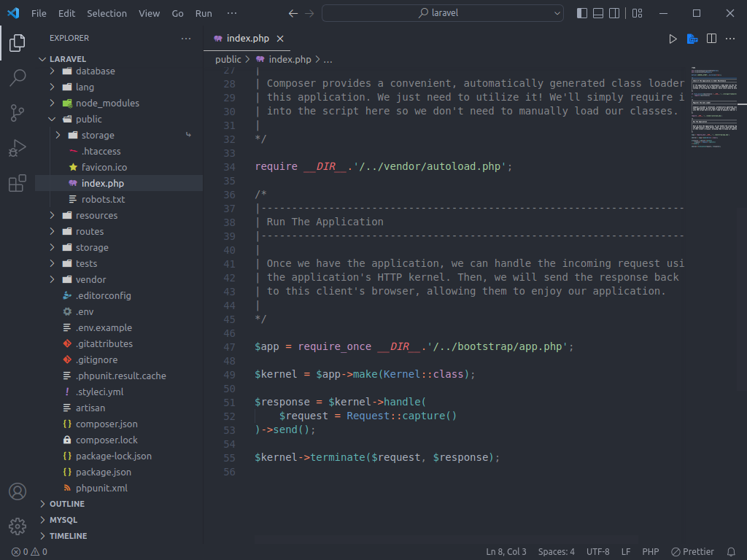Open the Accounts menu icon

18,491
